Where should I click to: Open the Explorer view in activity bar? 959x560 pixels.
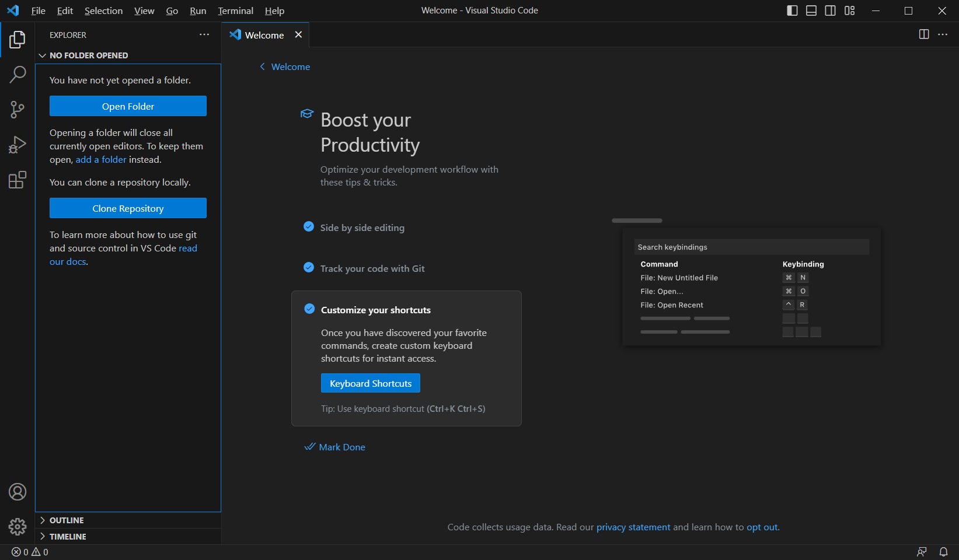[18, 40]
